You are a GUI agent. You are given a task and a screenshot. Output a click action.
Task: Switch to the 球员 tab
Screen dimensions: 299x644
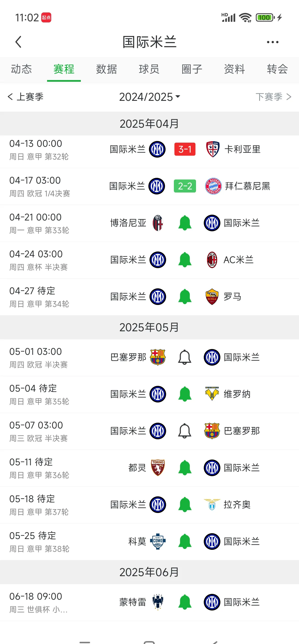[149, 69]
